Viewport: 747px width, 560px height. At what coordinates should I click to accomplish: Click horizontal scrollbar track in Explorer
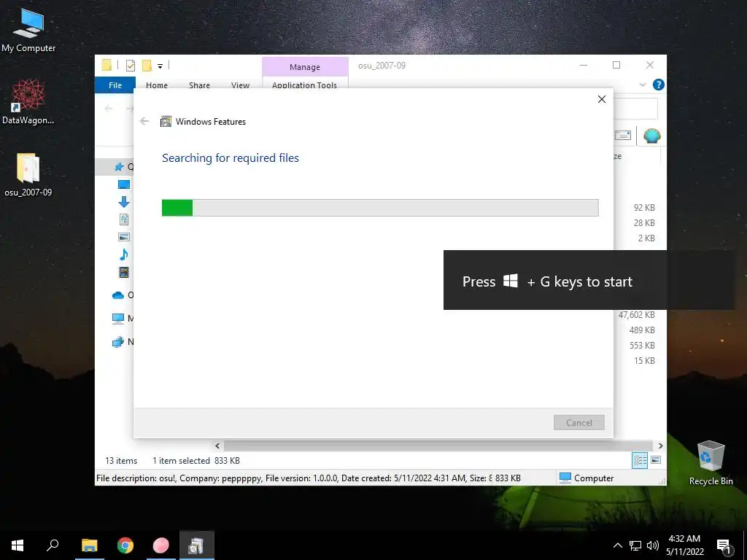[x=438, y=446]
